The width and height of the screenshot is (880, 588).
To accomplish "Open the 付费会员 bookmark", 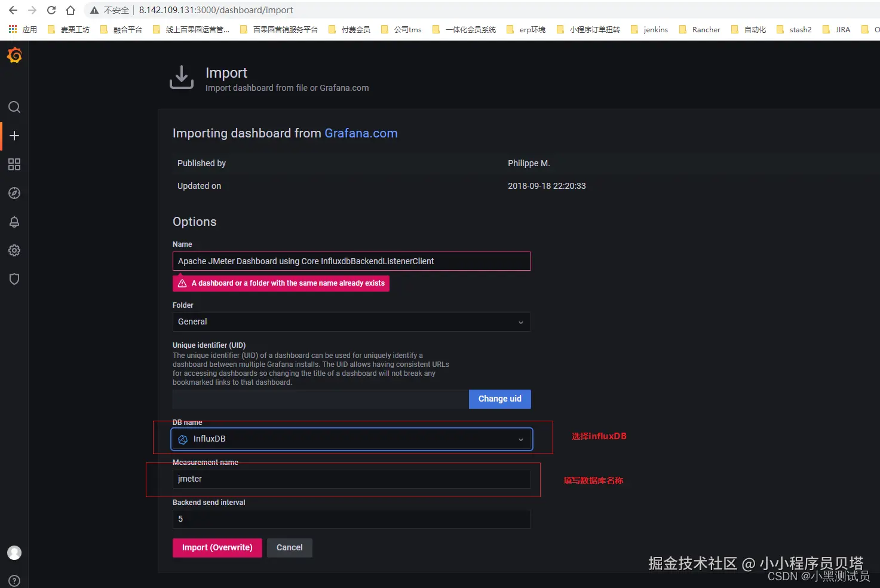I will click(x=349, y=29).
